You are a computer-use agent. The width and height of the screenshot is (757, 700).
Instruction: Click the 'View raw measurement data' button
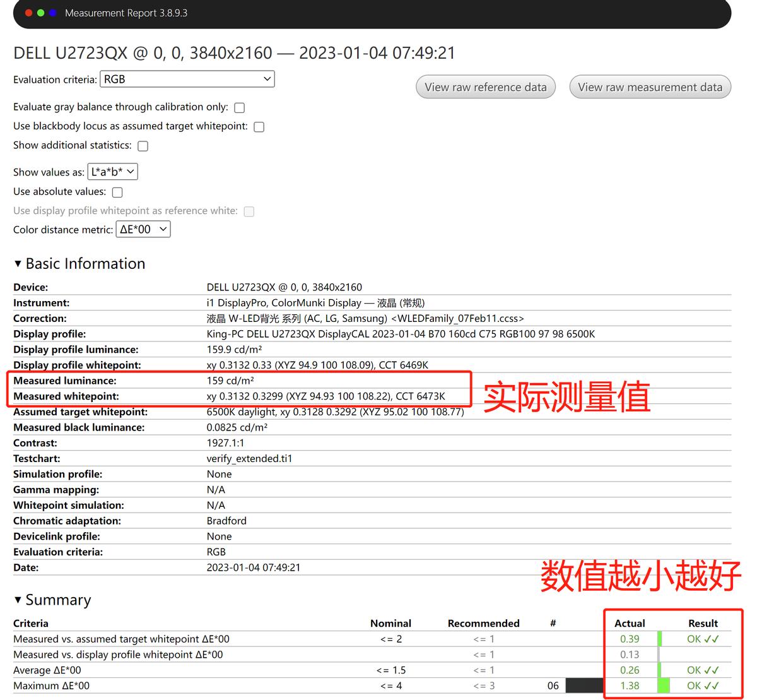pos(650,86)
